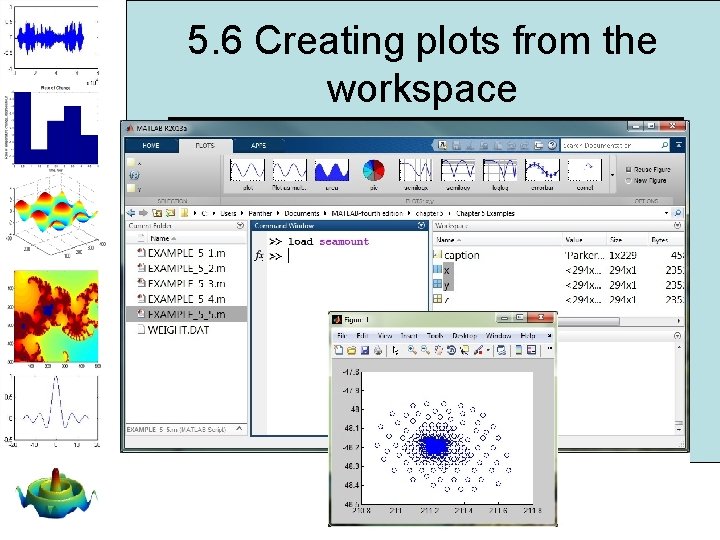Switch to the HOME tab

pos(151,145)
